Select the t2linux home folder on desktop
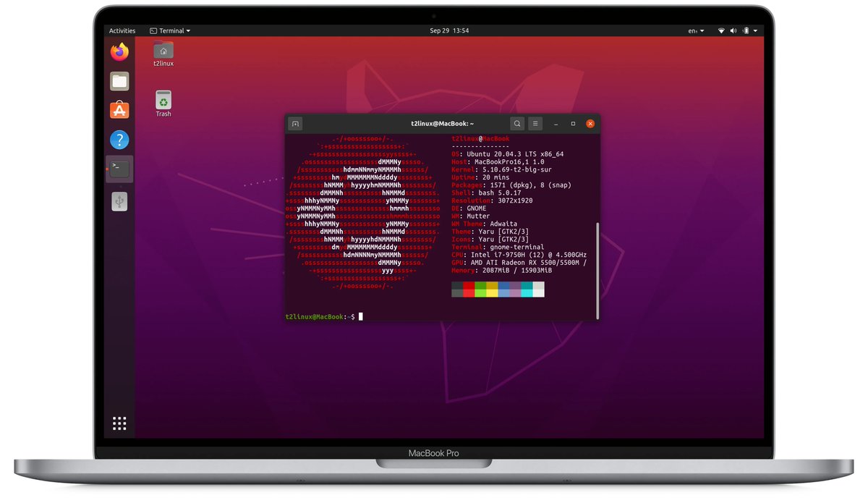Image resolution: width=868 pixels, height=503 pixels. pyautogui.click(x=163, y=54)
